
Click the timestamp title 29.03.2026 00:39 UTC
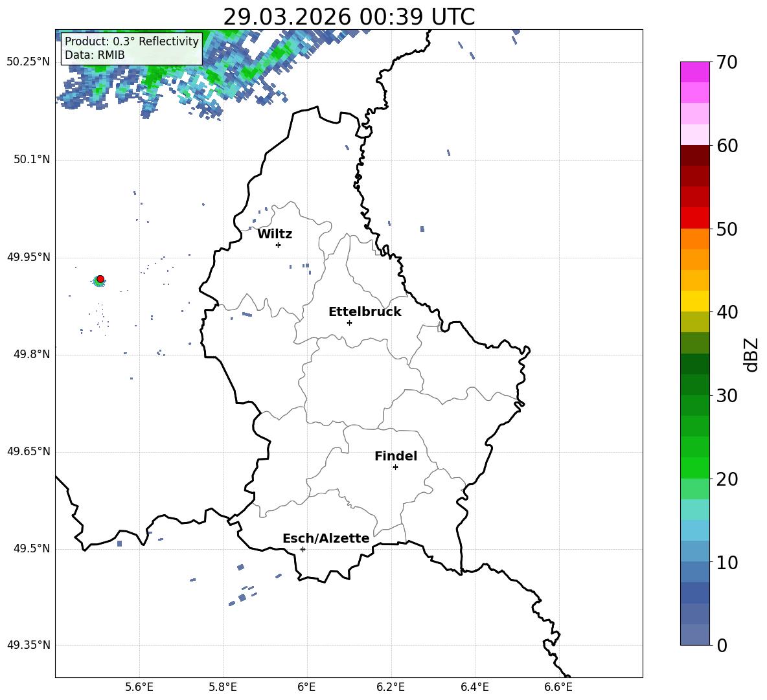click(x=349, y=17)
